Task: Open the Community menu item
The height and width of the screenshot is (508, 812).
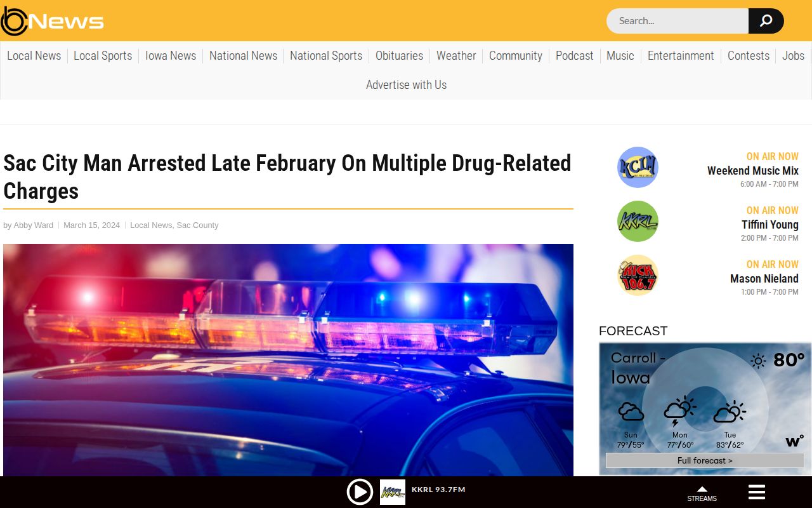Action: (516, 56)
